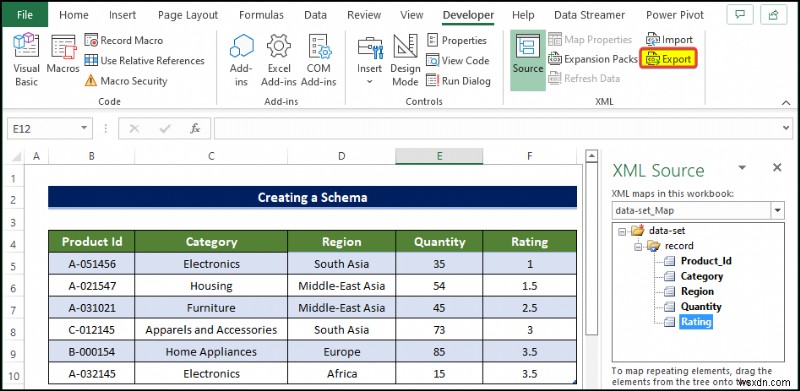Click the XML Export button
The height and width of the screenshot is (391, 800).
(x=669, y=59)
